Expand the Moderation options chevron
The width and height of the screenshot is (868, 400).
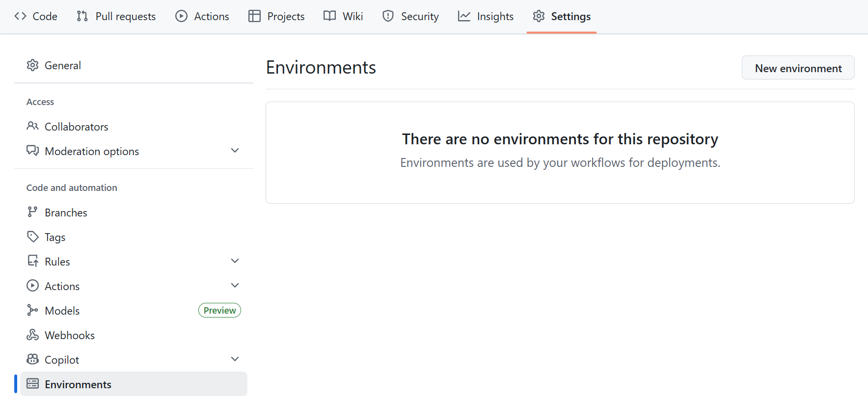(235, 151)
